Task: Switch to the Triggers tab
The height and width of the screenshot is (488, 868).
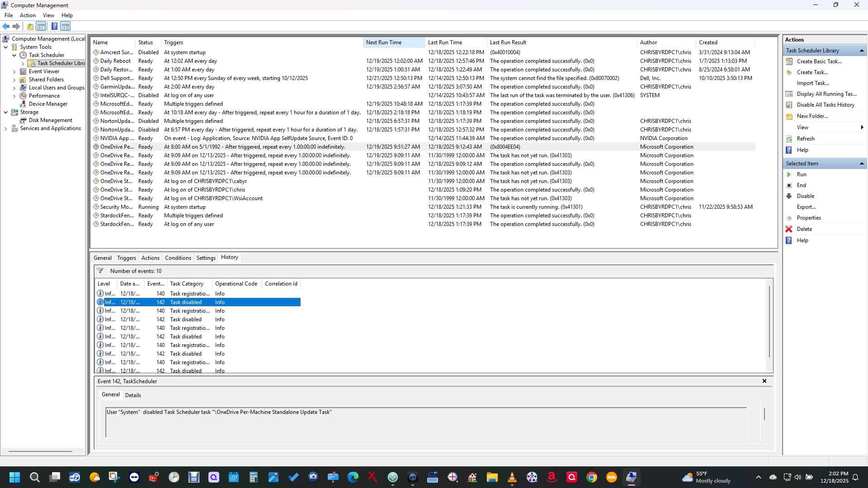Action: coord(126,258)
